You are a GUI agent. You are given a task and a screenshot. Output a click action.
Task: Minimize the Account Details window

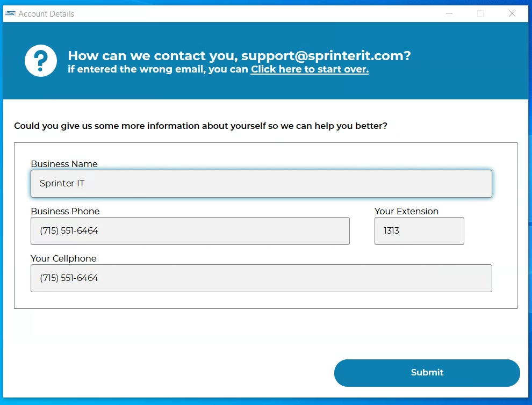(449, 13)
